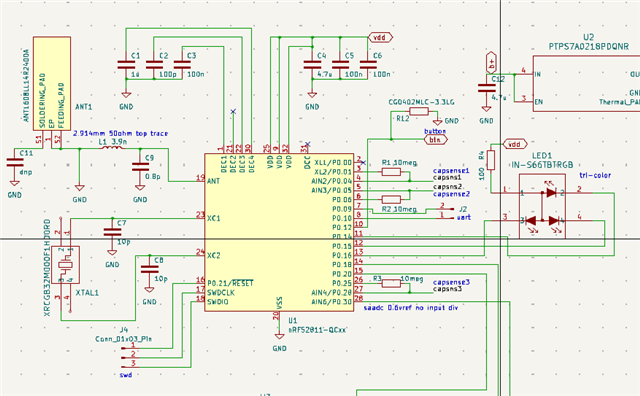
Task: Click the U1 nRF52811 chip body
Action: 279,233
